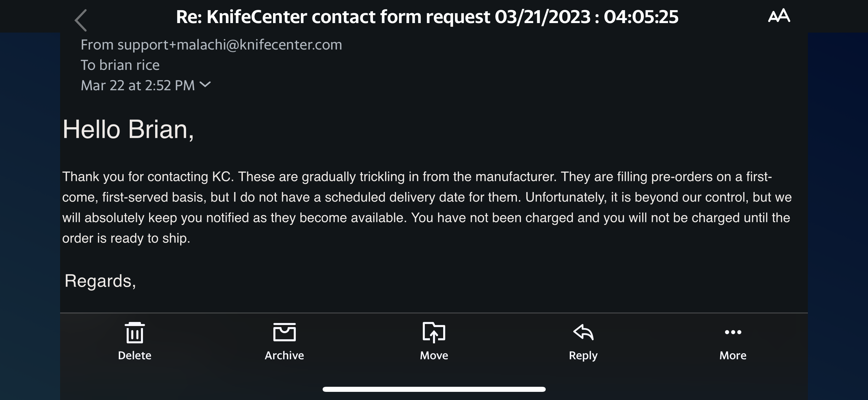The width and height of the screenshot is (868, 400).
Task: Click the 'Archive' text label
Action: click(x=284, y=355)
